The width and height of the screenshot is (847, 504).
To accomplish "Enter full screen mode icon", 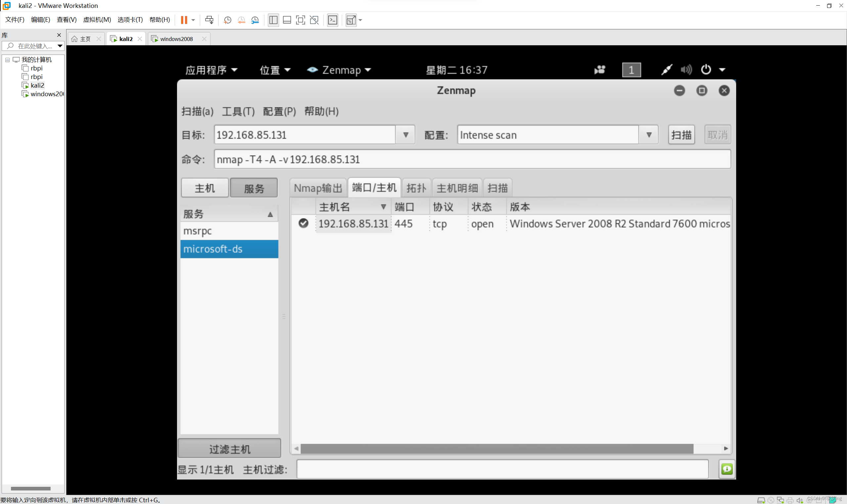I will (x=300, y=20).
